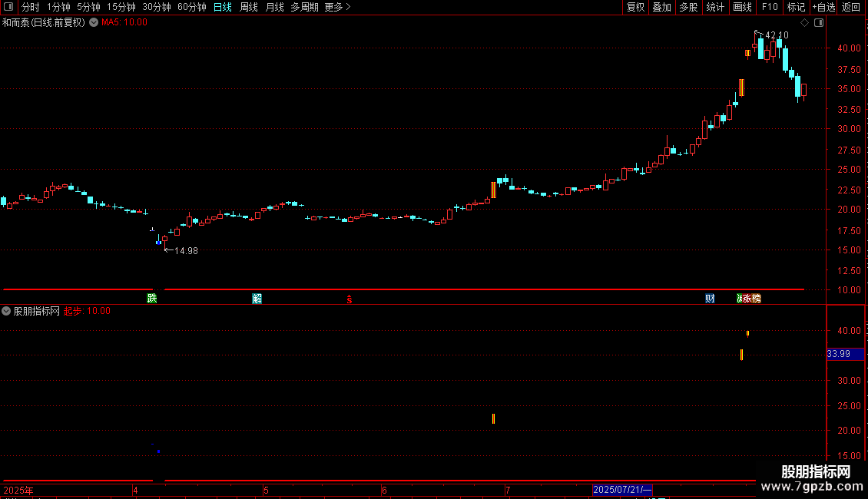Select the 30分钟 period
Image resolution: width=868 pixels, height=499 pixels.
156,7
